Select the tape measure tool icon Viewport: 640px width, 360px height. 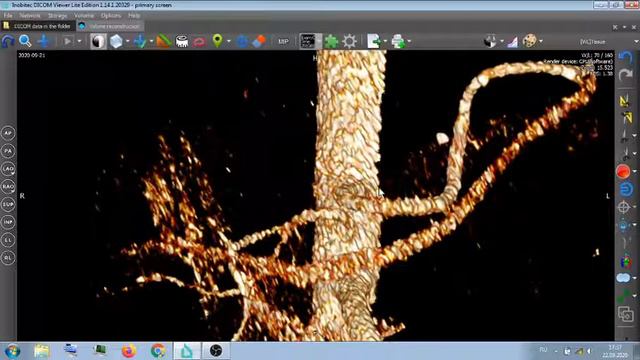182,41
